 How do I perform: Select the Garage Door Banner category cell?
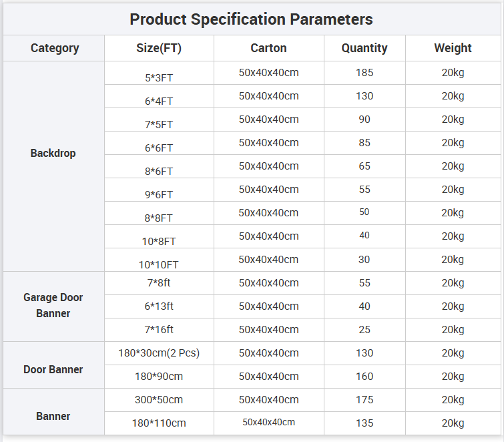[x=53, y=305]
